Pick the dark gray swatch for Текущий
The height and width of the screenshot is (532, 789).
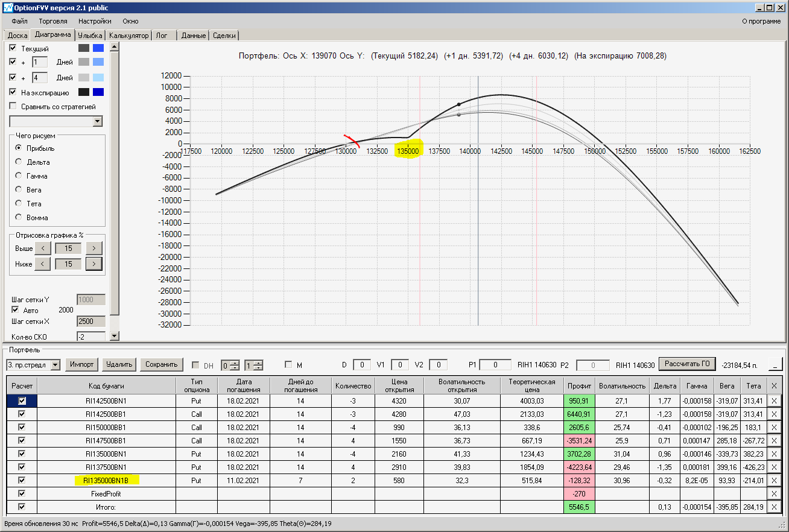[84, 48]
